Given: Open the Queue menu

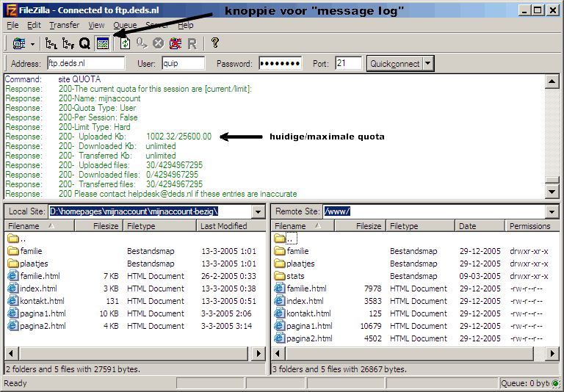Looking at the screenshot, I should click(x=125, y=25).
